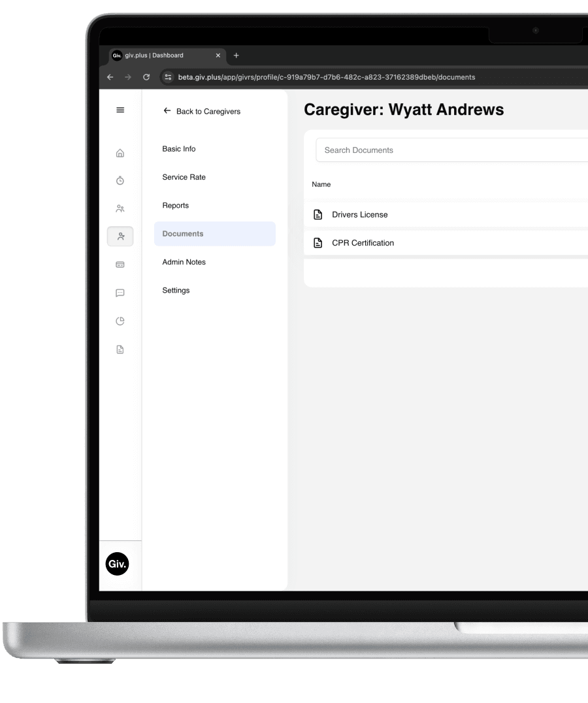Open the stopwatch timer sidebar icon

[x=120, y=180]
